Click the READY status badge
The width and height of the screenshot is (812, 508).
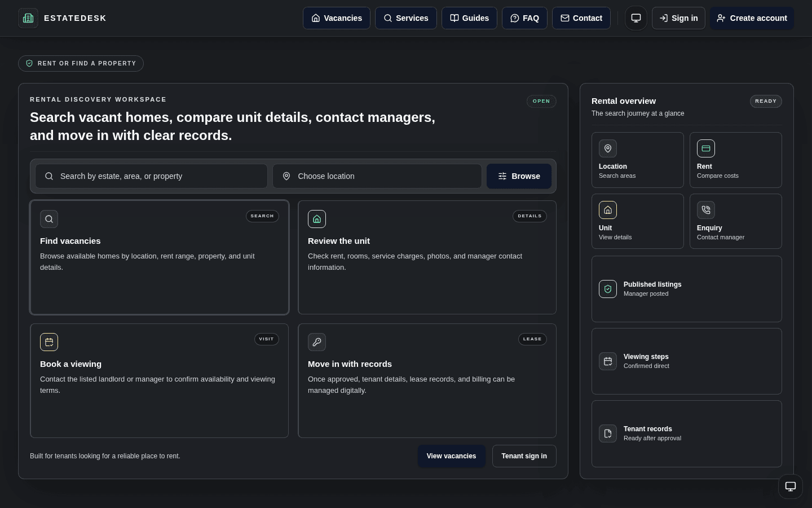click(x=766, y=101)
